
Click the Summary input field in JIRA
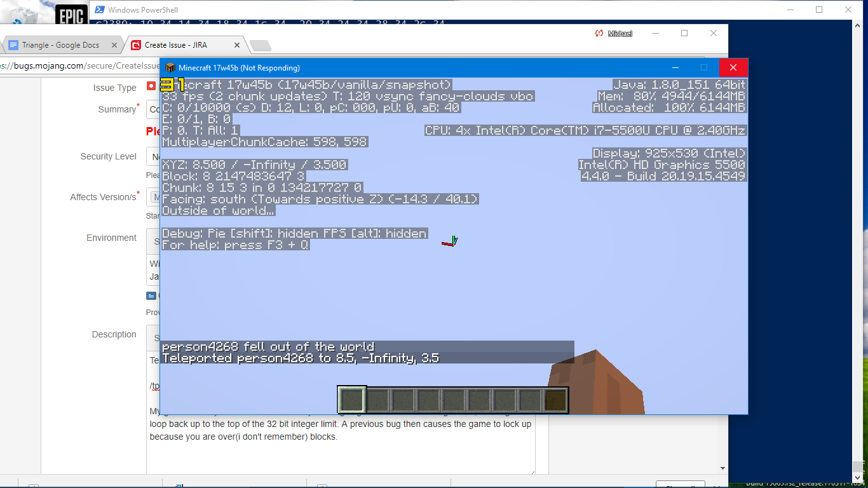pos(153,109)
